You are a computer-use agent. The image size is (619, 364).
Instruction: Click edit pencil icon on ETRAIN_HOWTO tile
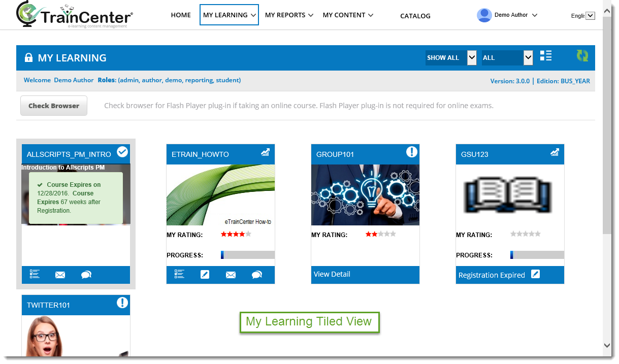coord(205,275)
